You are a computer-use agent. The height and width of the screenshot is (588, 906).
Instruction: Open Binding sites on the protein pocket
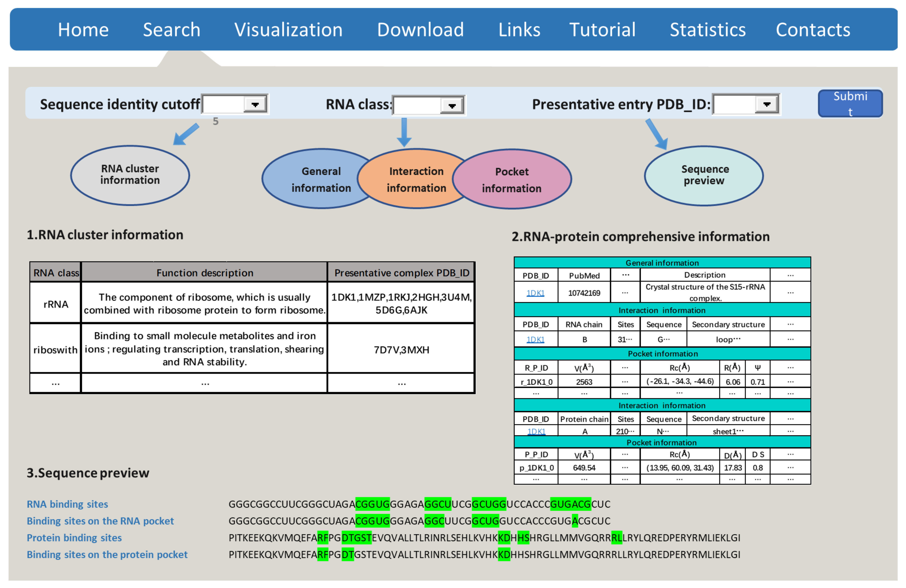click(x=107, y=554)
